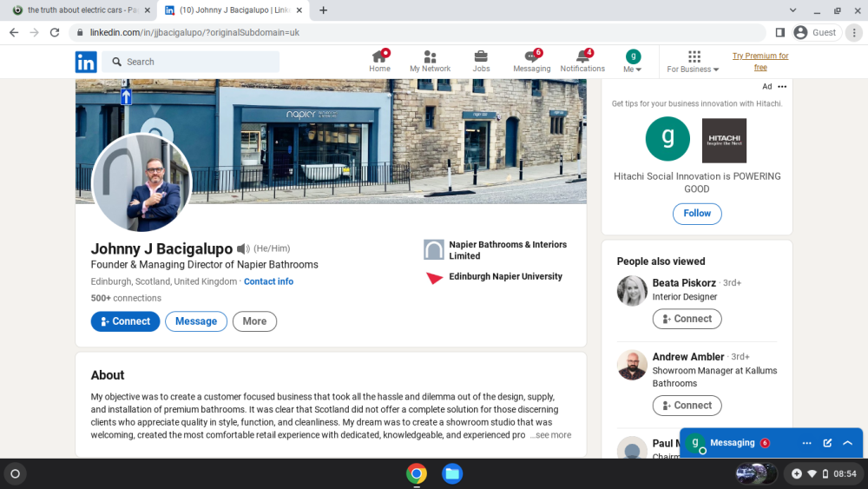This screenshot has width=868, height=489.
Task: Select the Johnny J Bacigalupo LinkedIn tab
Action: 233,10
